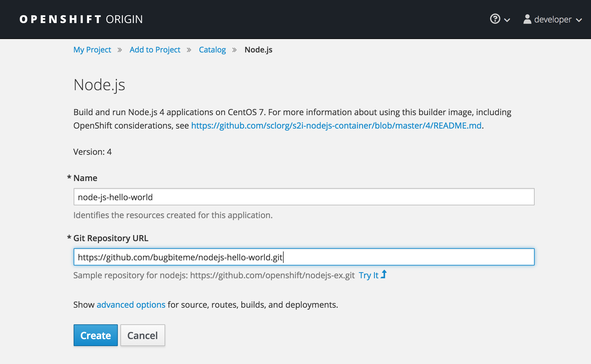591x364 pixels.
Task: Go to My Project breadcrumb
Action: [92, 50]
